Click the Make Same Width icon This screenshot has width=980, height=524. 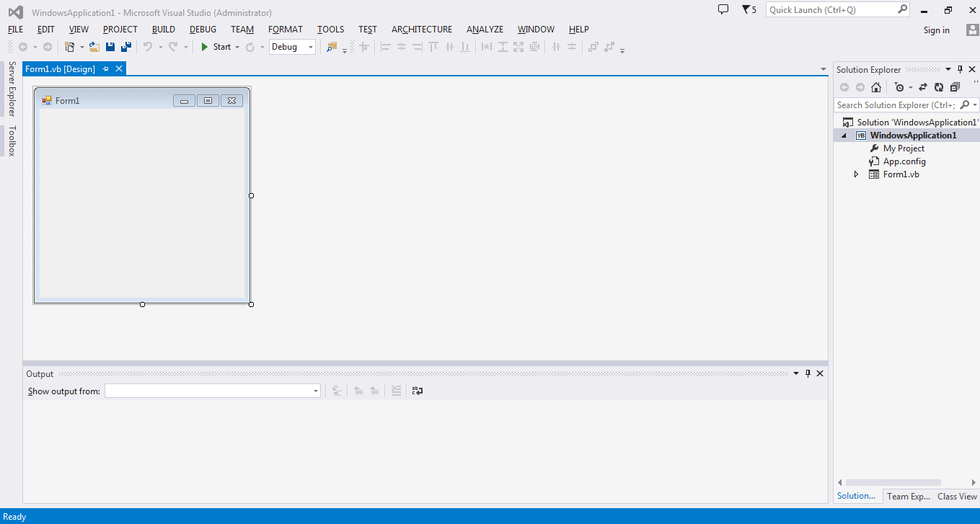point(487,47)
